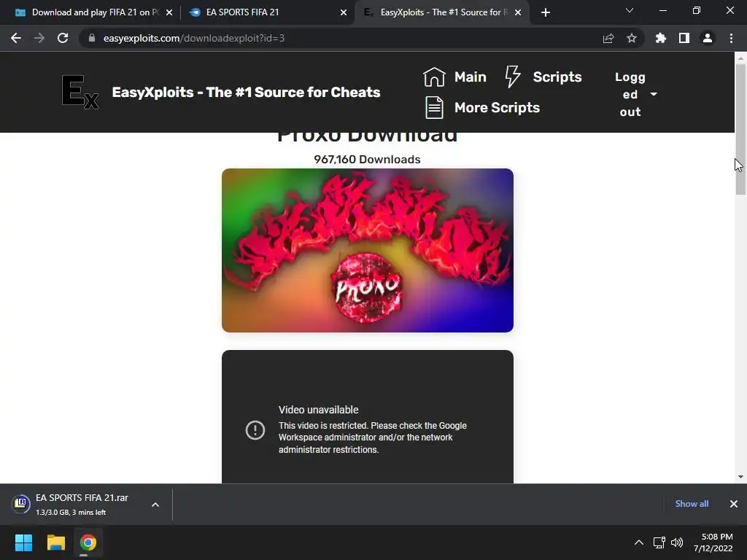Viewport: 747px width, 560px height.
Task: Open File Explorer from the taskbar
Action: (x=55, y=542)
